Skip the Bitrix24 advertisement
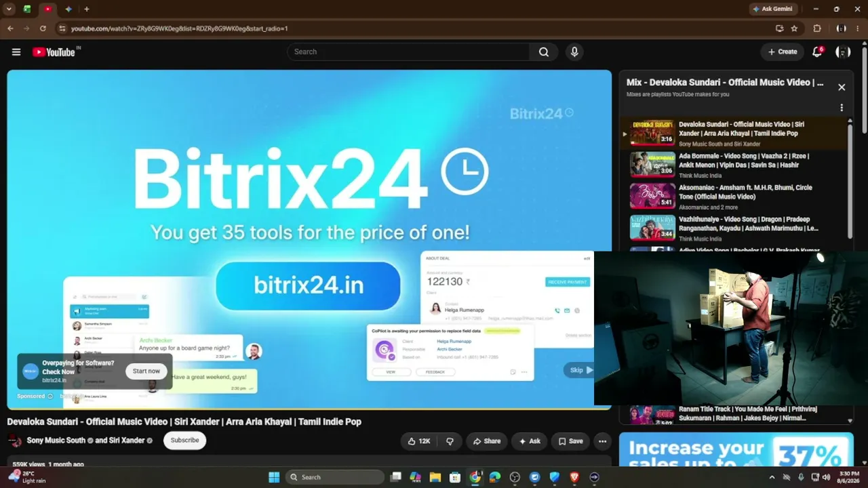 [x=580, y=370]
